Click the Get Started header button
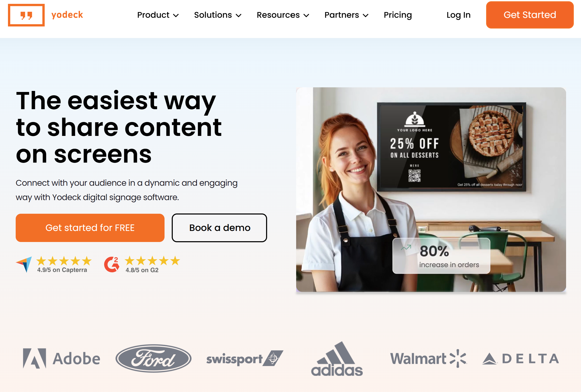 pyautogui.click(x=530, y=15)
